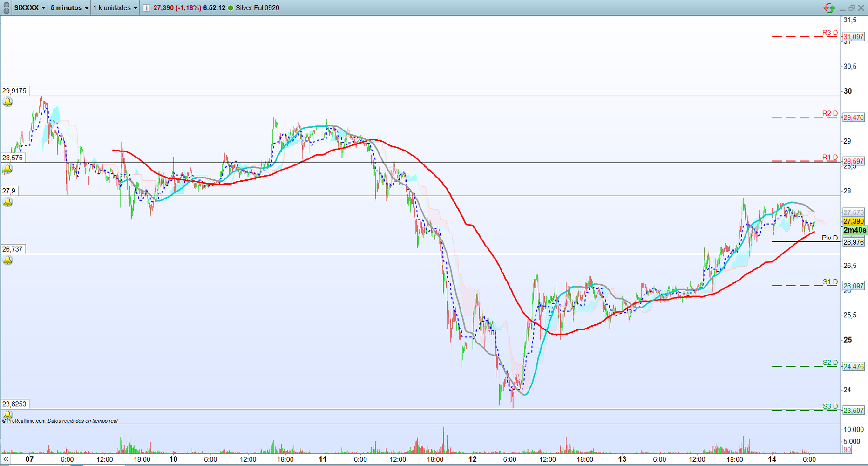The height and width of the screenshot is (466, 868).
Task: Click the red and green trading arrows icon
Action: (829, 8)
